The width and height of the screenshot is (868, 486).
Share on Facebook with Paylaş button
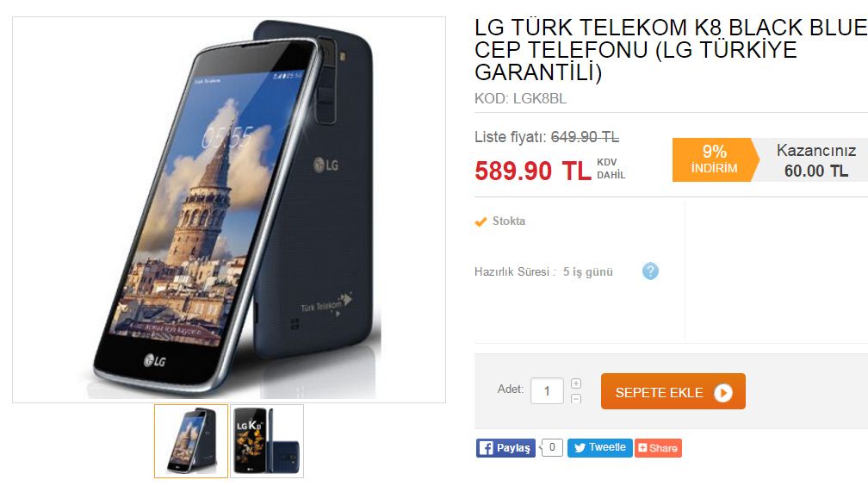click(505, 448)
